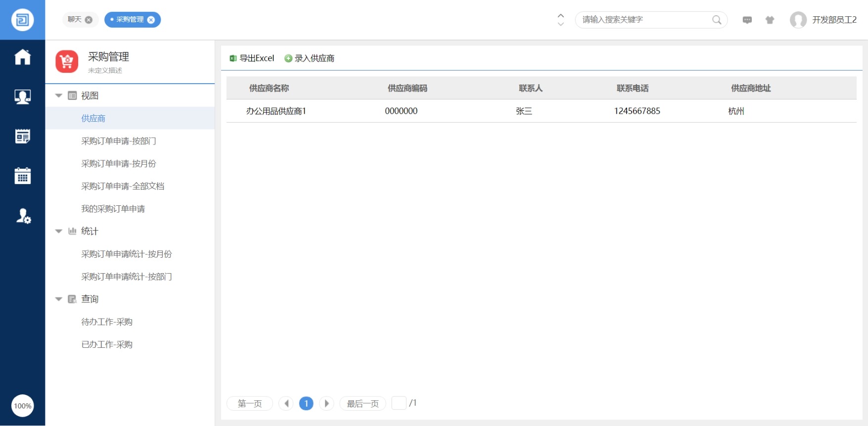The image size is (868, 426).
Task: Switch to the 聊天 tab
Action: (75, 19)
